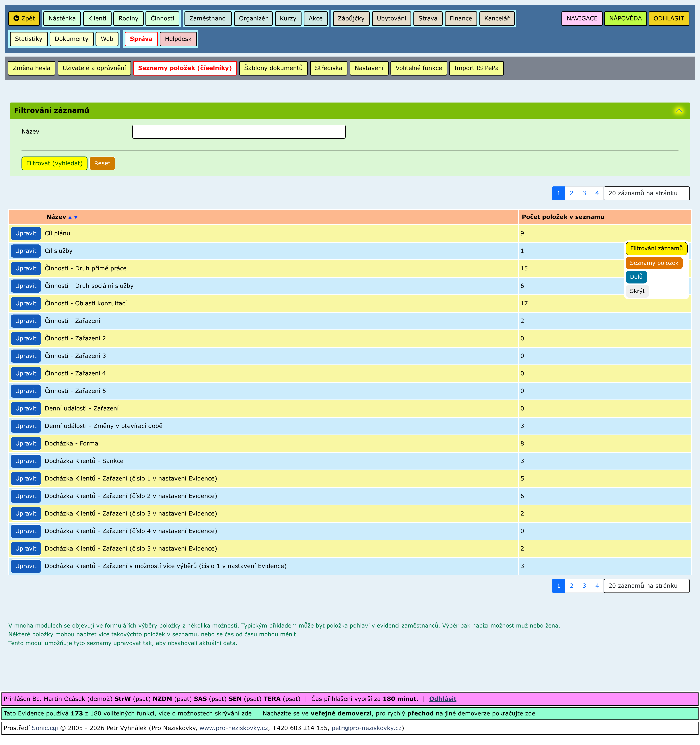Open the NÁPOVĚDA help button
Screen dimensions: 700x745
pyautogui.click(x=625, y=18)
